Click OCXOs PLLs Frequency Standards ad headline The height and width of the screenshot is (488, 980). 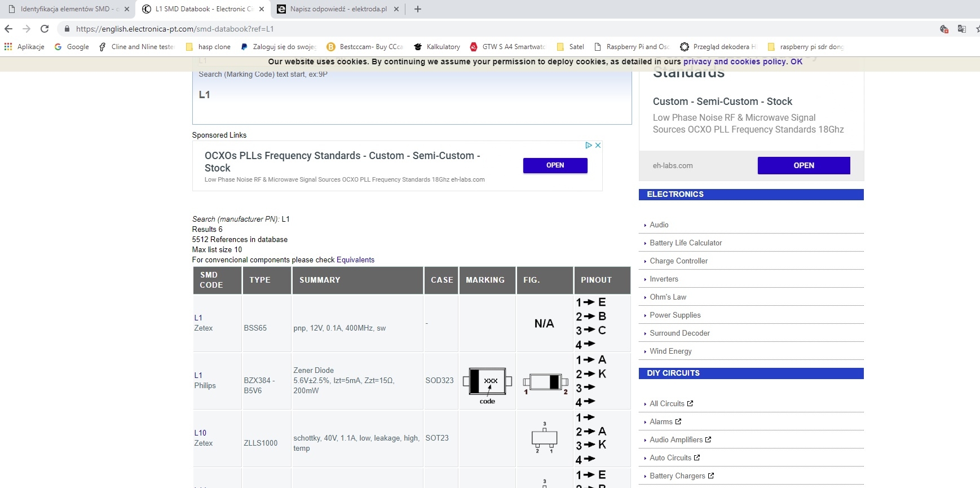pyautogui.click(x=342, y=162)
